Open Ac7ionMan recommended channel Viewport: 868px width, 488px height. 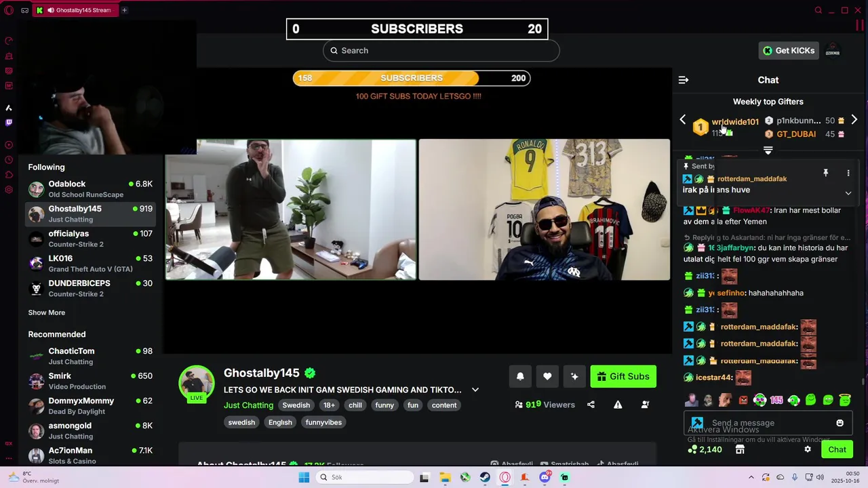point(91,455)
